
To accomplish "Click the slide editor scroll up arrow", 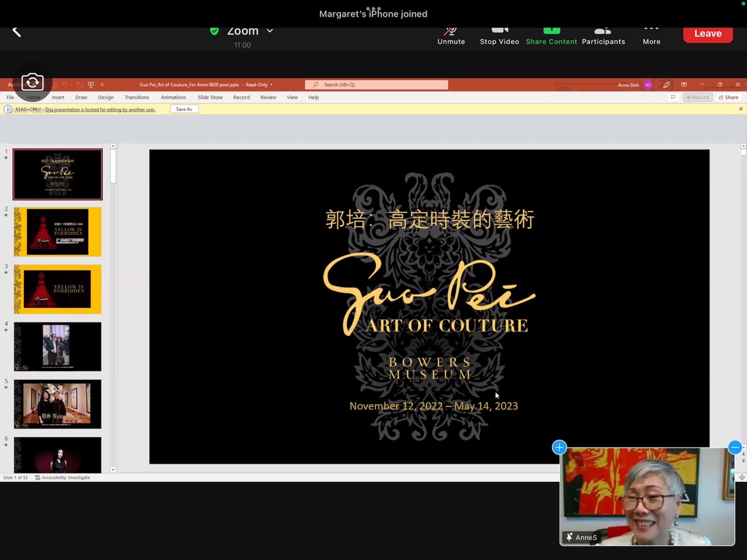I will (x=743, y=146).
